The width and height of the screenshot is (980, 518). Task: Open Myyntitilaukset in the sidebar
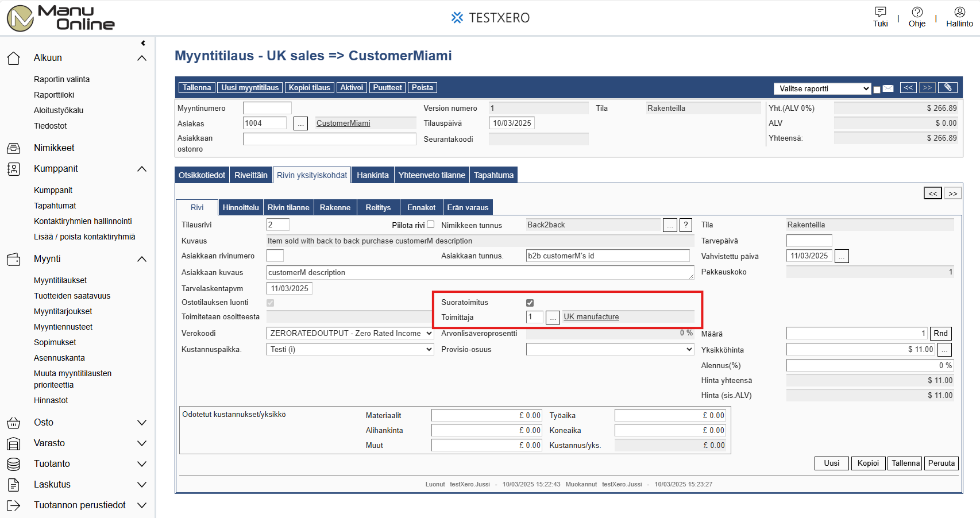click(x=60, y=281)
